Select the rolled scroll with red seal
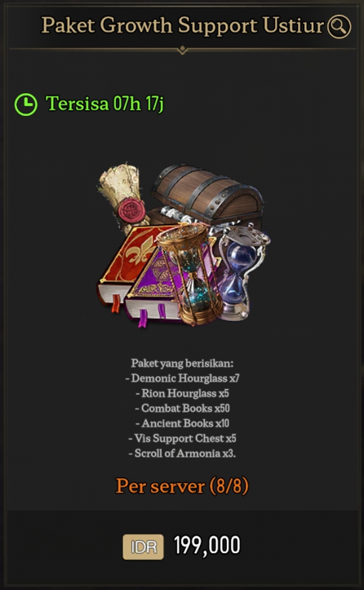The image size is (364, 590). (122, 197)
